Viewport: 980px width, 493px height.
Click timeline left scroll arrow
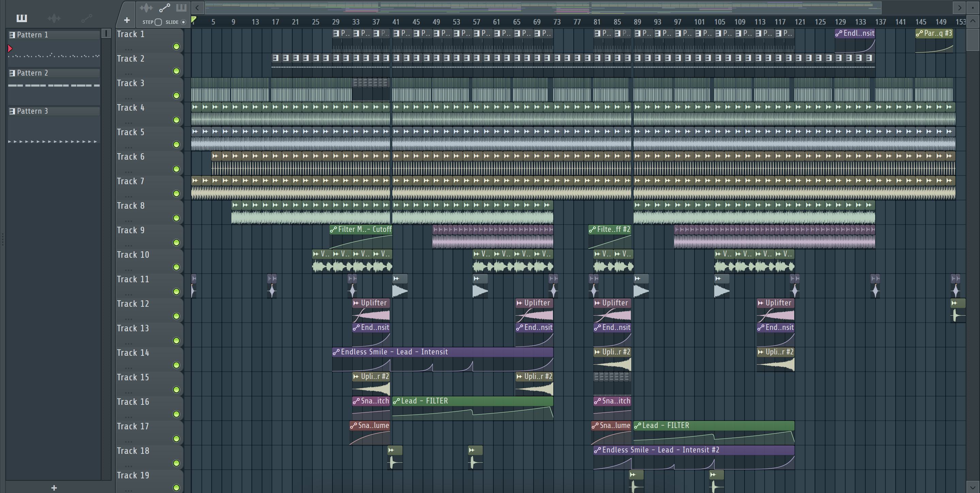tap(197, 7)
